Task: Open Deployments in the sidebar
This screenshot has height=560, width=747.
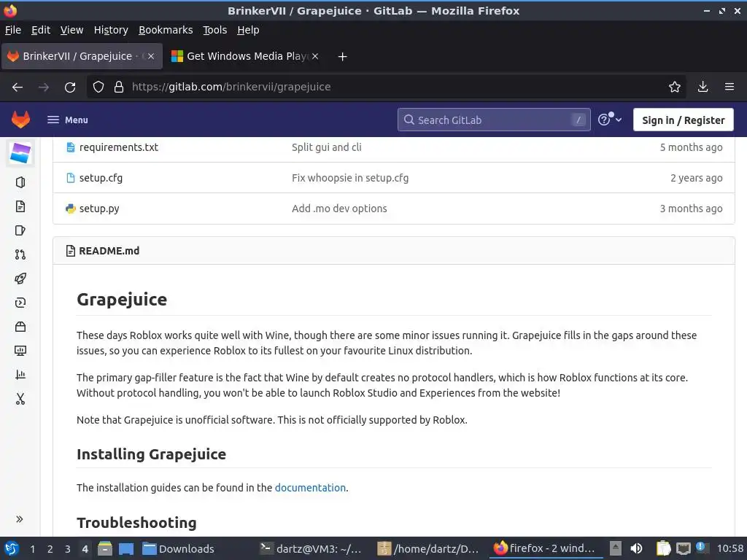Action: (x=20, y=303)
